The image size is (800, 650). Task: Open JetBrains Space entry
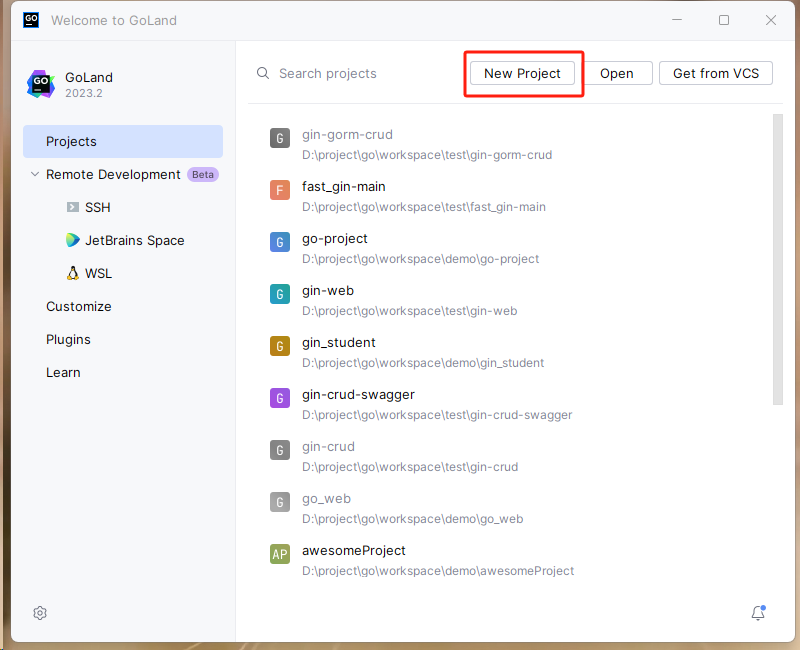(x=135, y=240)
